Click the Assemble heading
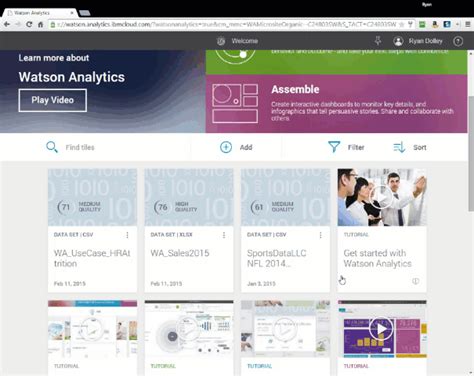 point(295,89)
